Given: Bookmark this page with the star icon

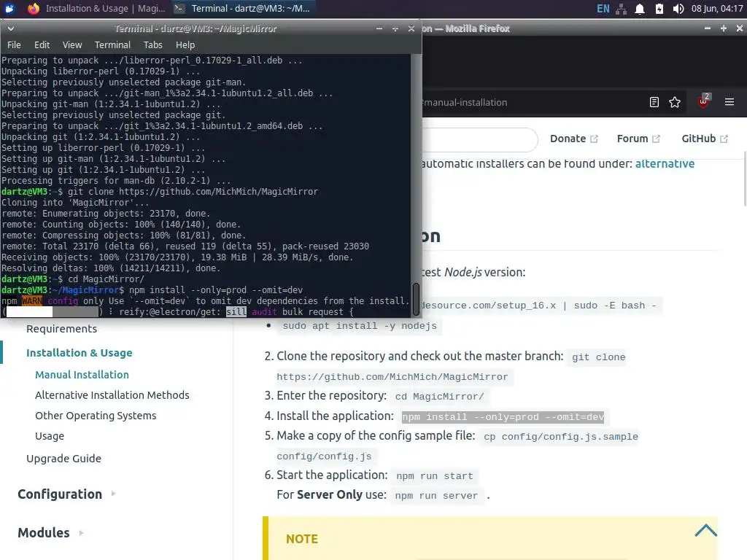Looking at the screenshot, I should (x=675, y=102).
